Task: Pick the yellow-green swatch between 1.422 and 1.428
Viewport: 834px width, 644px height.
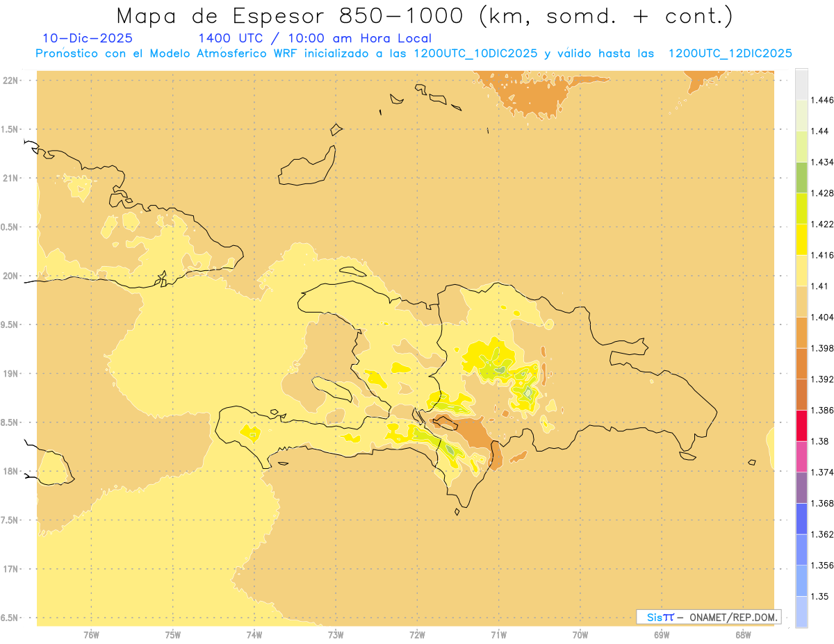Action: point(801,208)
